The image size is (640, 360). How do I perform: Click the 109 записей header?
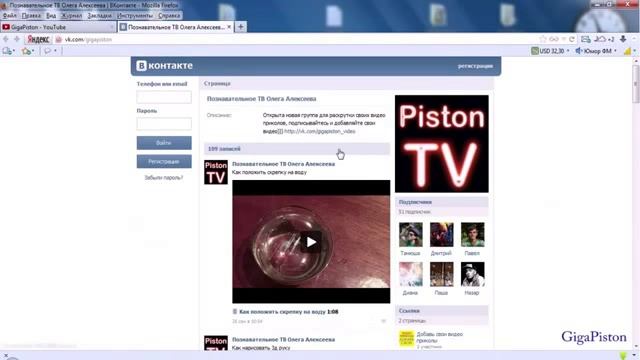(x=297, y=149)
